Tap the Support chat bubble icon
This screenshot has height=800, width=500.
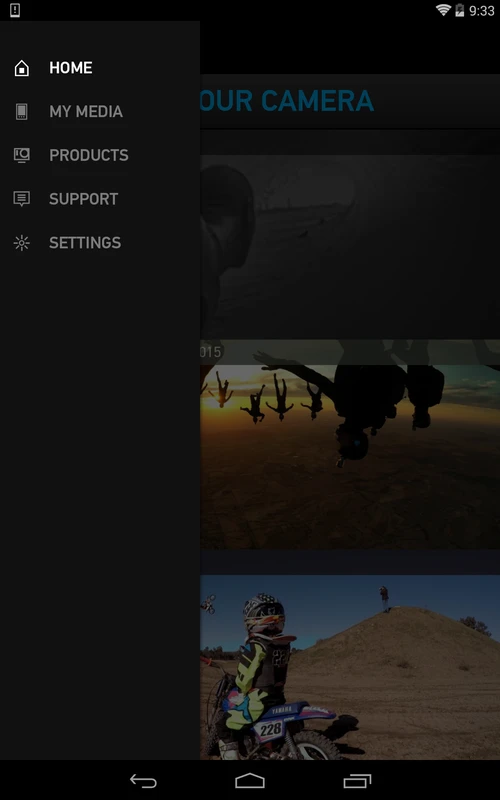tap(21, 198)
